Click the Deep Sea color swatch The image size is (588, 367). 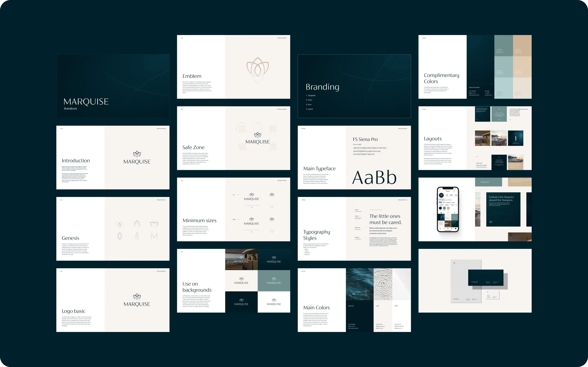pyautogui.click(x=359, y=315)
